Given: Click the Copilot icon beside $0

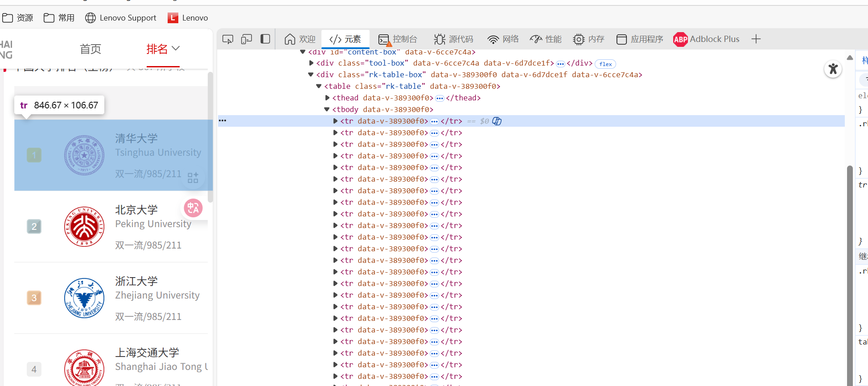Looking at the screenshot, I should (497, 121).
